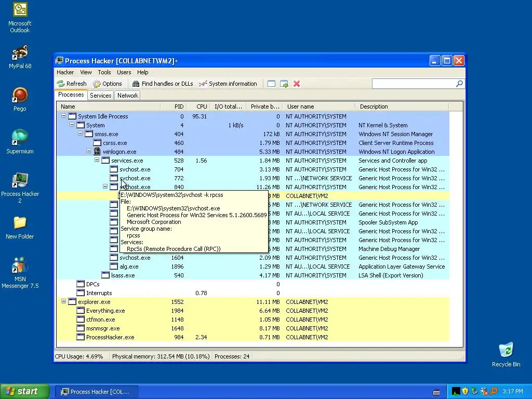This screenshot has height=399, width=532.
Task: Open Microsoft Outlook desktop icon
Action: [20, 18]
